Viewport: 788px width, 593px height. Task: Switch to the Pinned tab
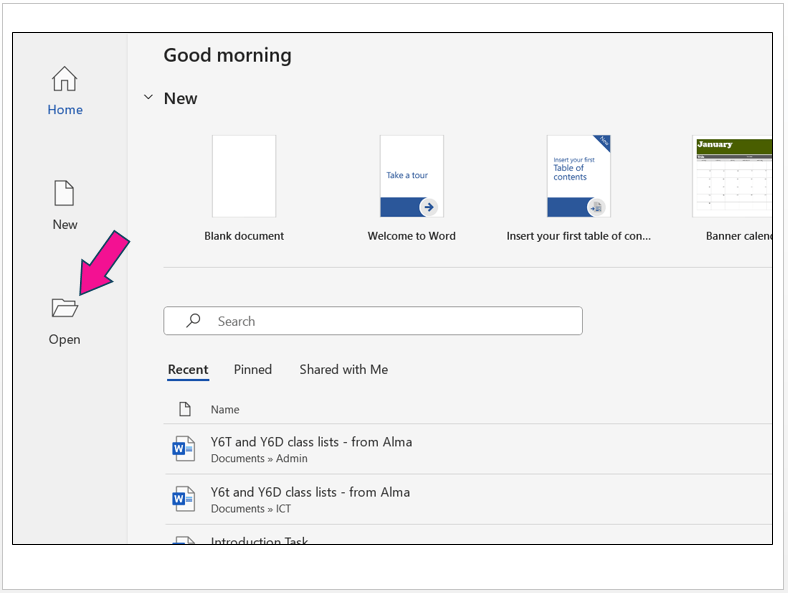coord(253,369)
